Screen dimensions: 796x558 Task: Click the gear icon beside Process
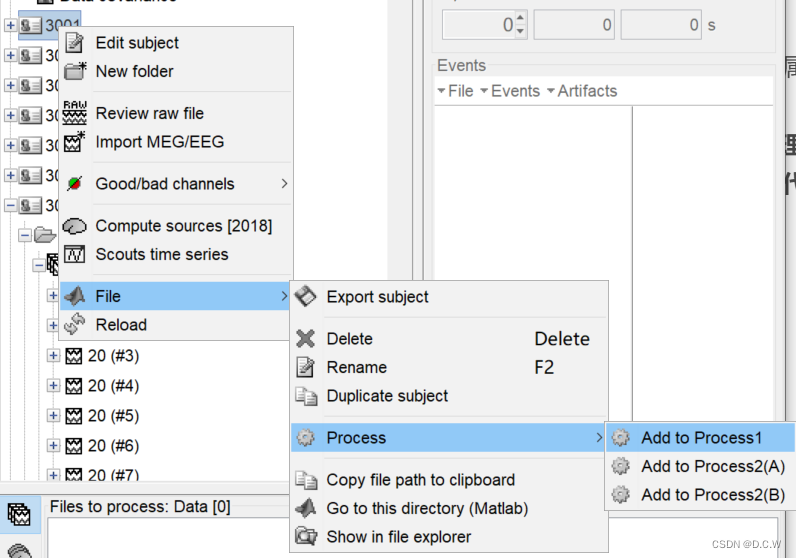tap(306, 438)
